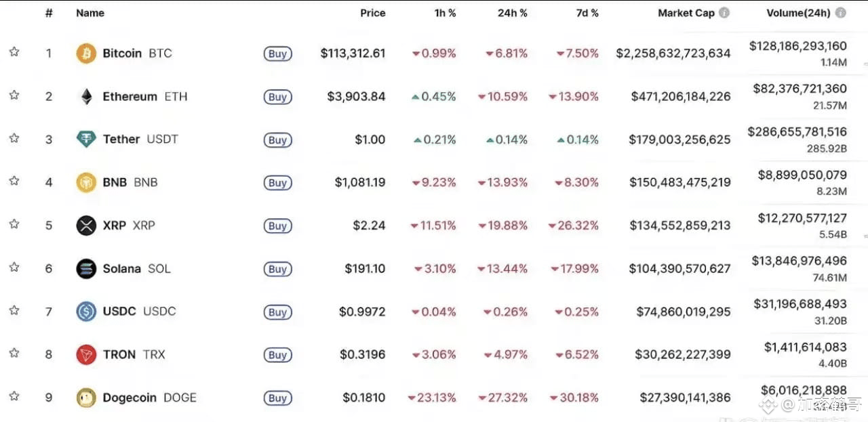Toggle the watchlist star for Ethereum
The width and height of the screenshot is (868, 422).
tap(14, 96)
